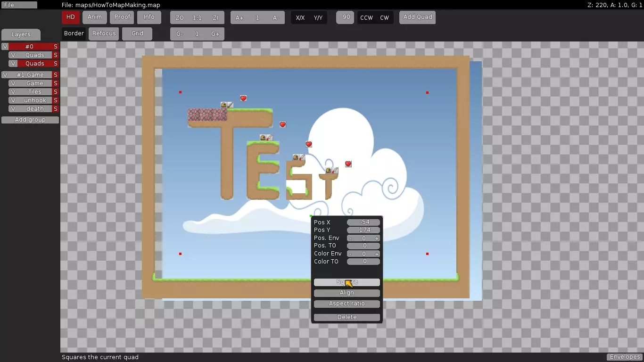
Task: Open the File menu
Action: 19,5
